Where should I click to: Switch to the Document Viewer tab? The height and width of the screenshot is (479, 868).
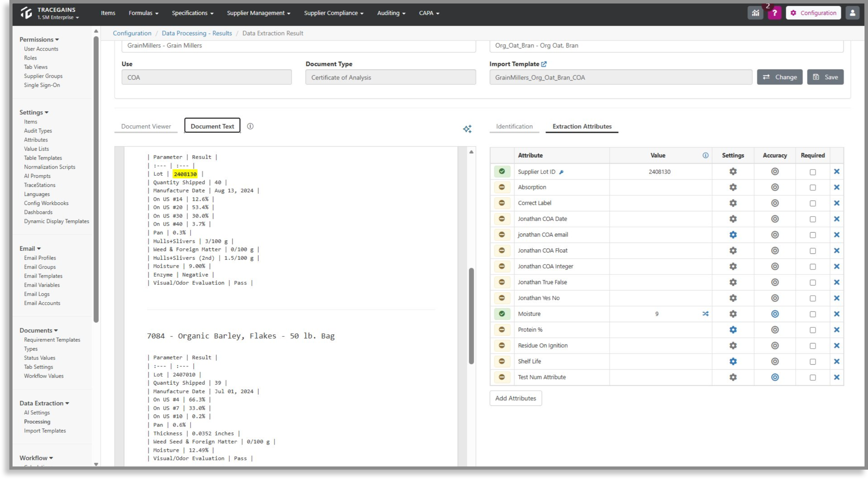pos(146,126)
